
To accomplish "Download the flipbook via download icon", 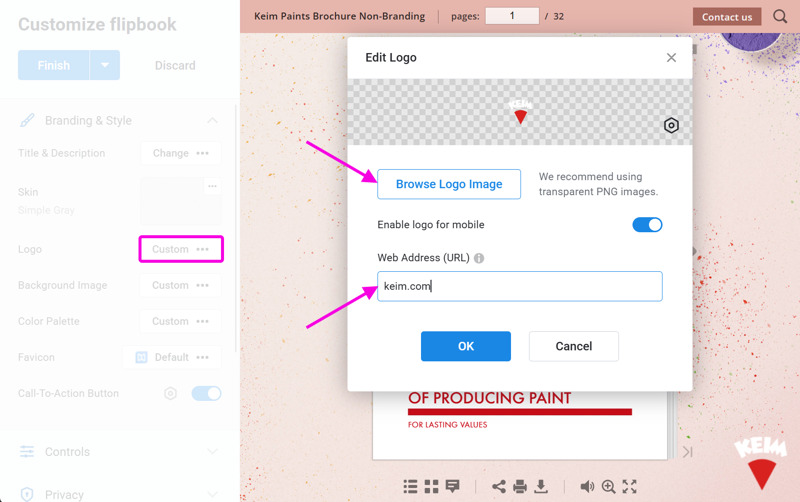I will point(541,487).
